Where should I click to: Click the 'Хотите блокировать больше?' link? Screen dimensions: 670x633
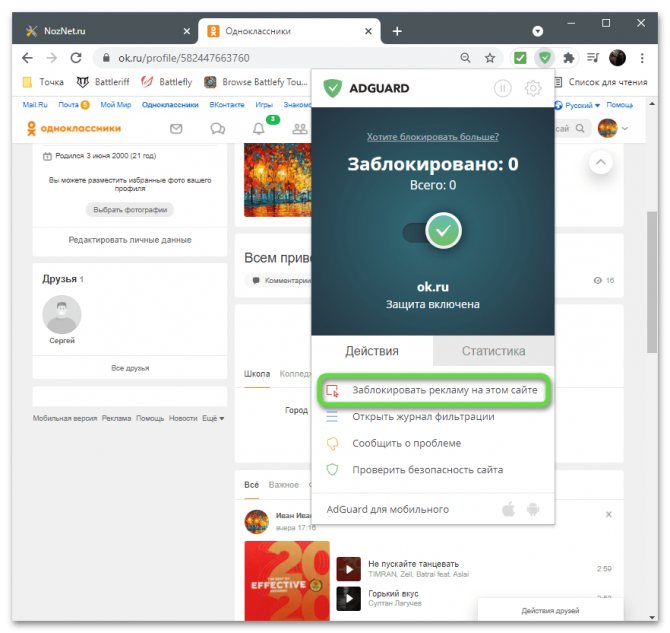click(432, 137)
